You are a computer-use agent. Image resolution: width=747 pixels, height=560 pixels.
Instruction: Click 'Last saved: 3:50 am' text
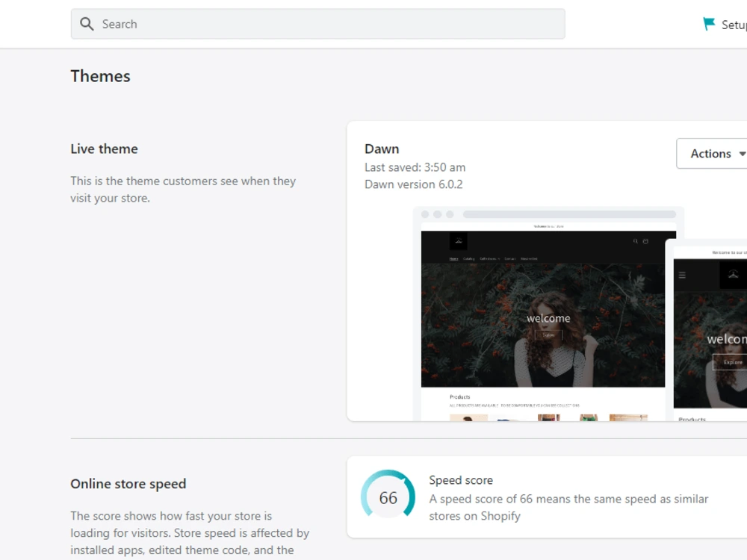click(415, 167)
